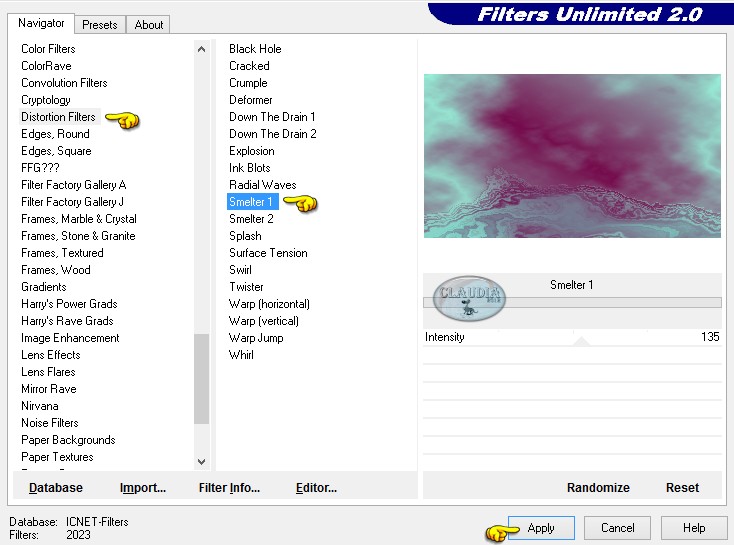
Task: Pick the Warp Jump filter
Action: (256, 338)
